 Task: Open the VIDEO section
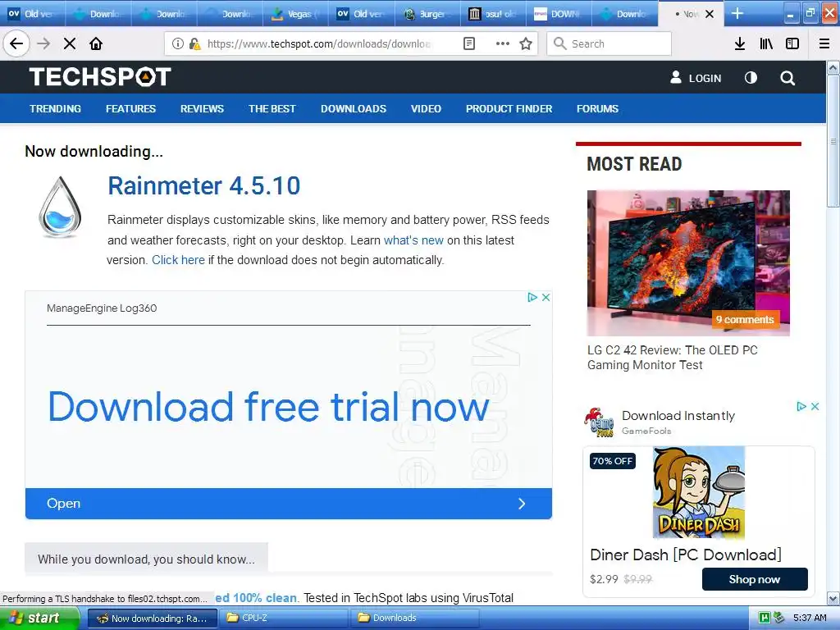(426, 109)
